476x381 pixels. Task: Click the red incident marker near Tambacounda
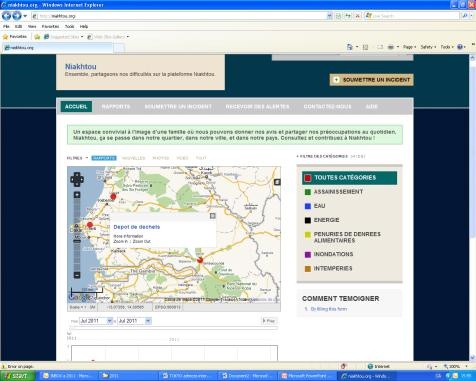coord(200,260)
